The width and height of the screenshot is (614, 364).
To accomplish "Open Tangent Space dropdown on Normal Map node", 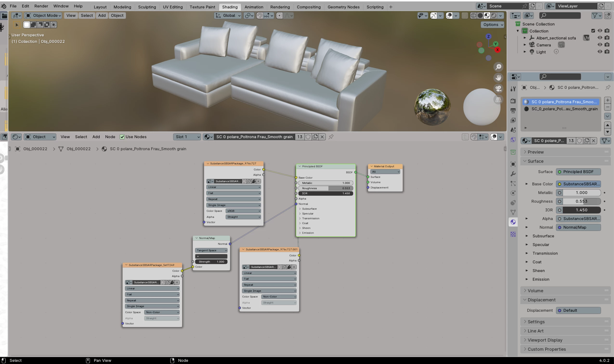I will coord(211,250).
